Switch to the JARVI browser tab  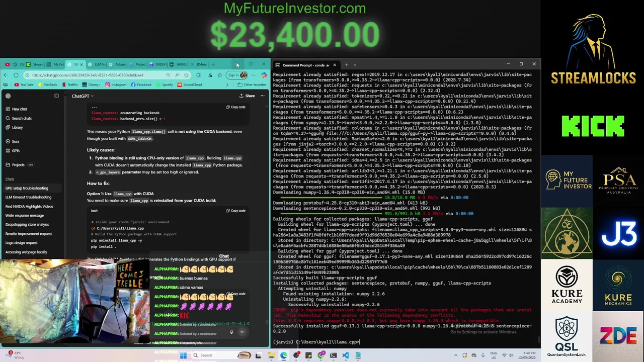(179, 64)
